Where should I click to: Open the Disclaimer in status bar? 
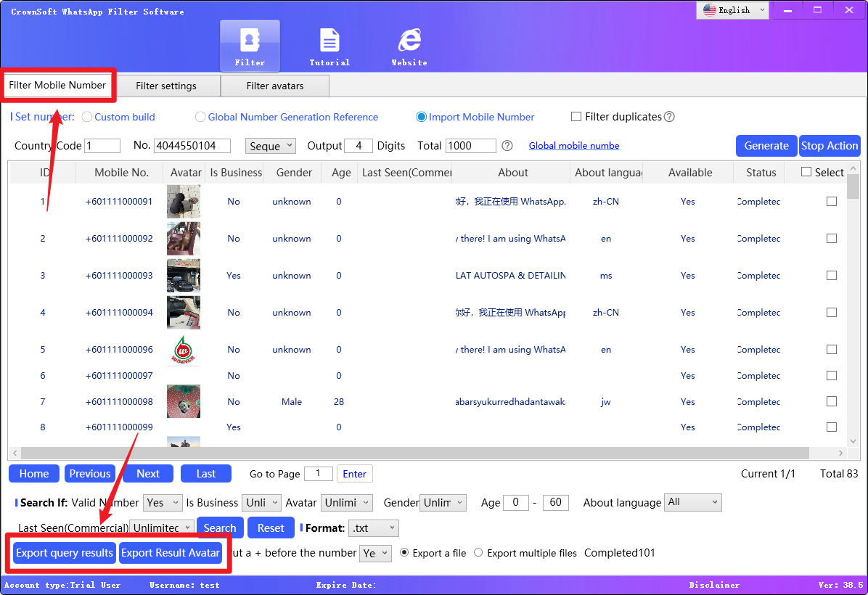coord(714,585)
